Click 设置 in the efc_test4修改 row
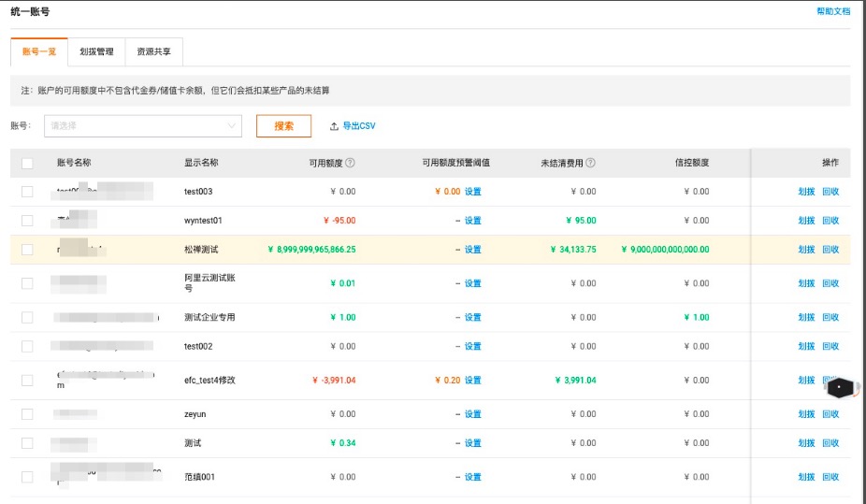 (473, 381)
